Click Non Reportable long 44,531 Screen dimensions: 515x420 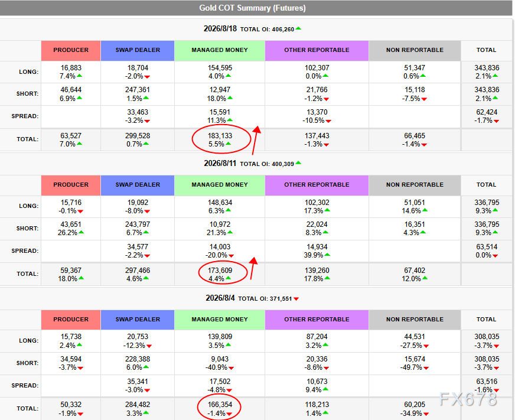tap(415, 337)
